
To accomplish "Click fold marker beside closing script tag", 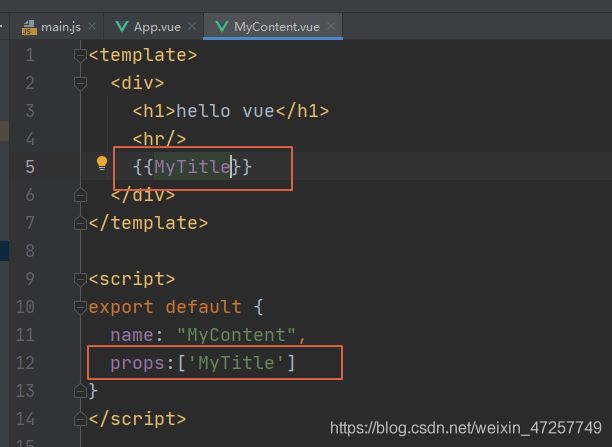I will tap(80, 419).
